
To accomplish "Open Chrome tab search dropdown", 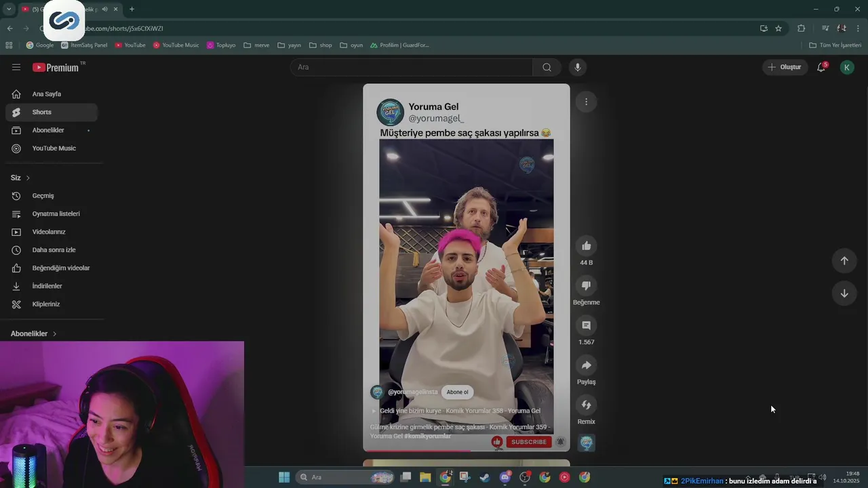I will tap(9, 9).
